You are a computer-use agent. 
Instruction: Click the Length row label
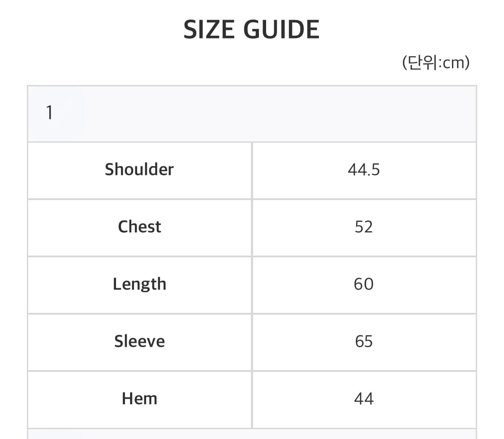point(139,284)
